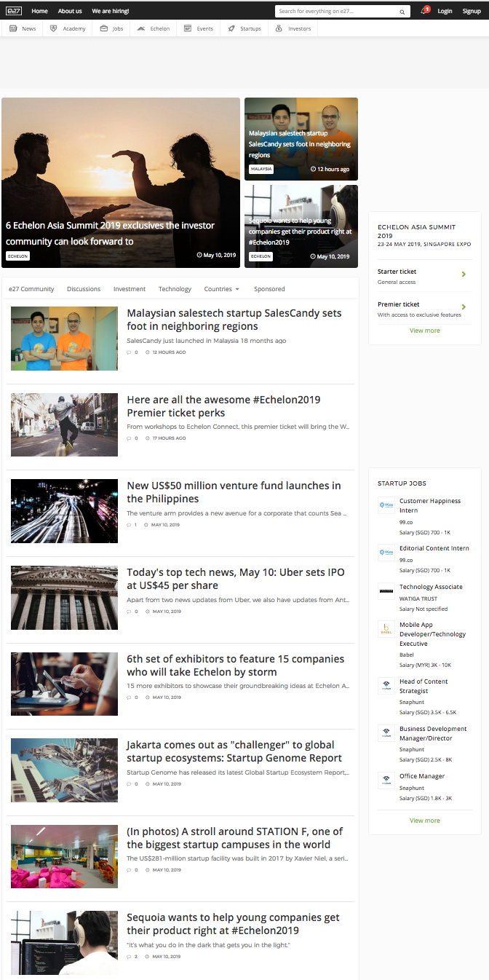Open Uber IPO article thumbnail
The width and height of the screenshot is (489, 980).
pos(64,598)
